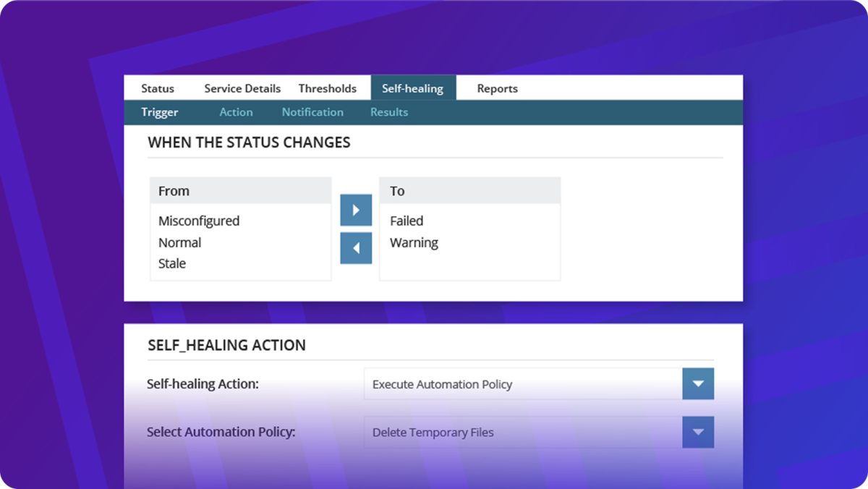Open the Select Automation Policy dropdown arrow
868x489 pixels.
tap(698, 433)
